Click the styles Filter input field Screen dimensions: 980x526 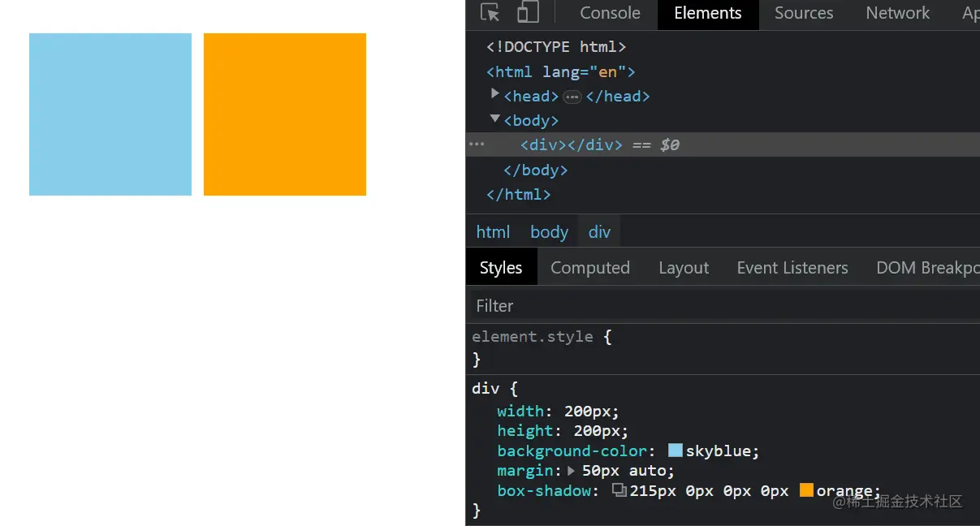[x=568, y=305]
